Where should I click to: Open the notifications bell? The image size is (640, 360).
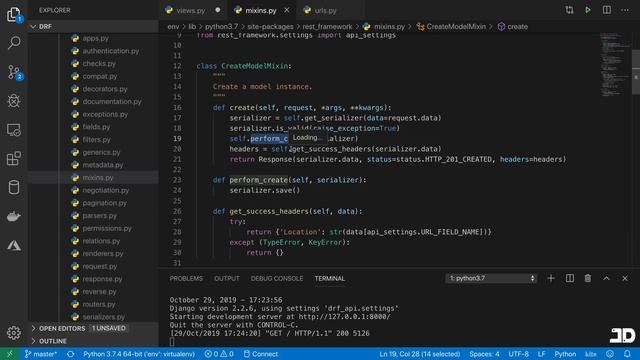[x=627, y=354]
